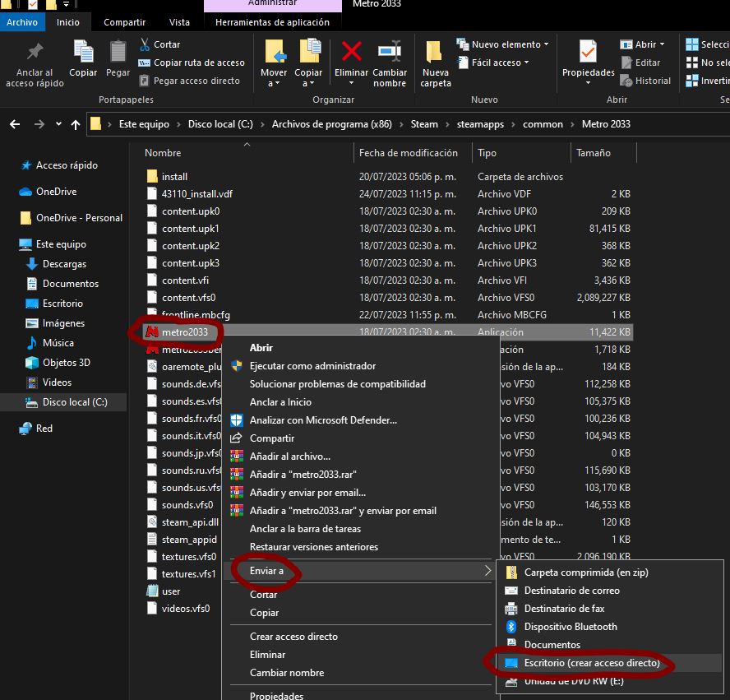The width and height of the screenshot is (730, 700).
Task: Select Música in the navigation pane
Action: 50,343
